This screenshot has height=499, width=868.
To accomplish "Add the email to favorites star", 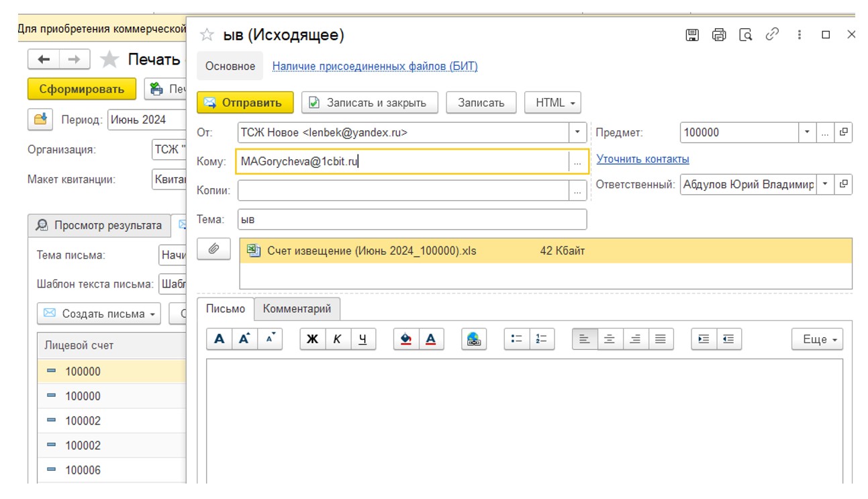I will coord(207,35).
